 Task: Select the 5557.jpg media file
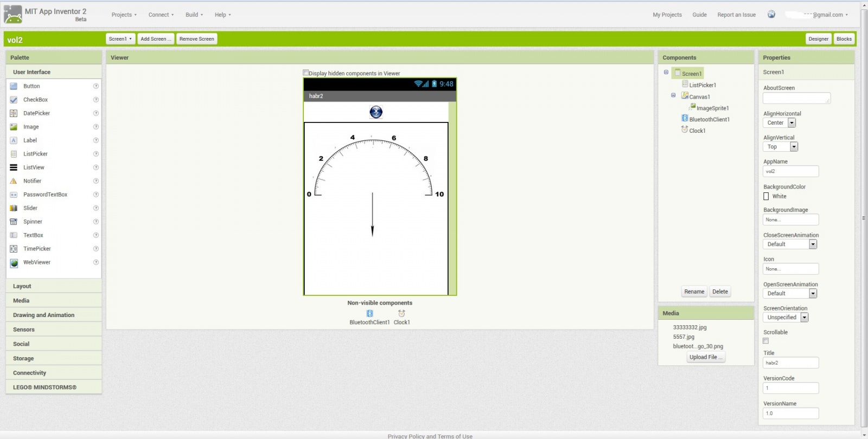pos(684,337)
